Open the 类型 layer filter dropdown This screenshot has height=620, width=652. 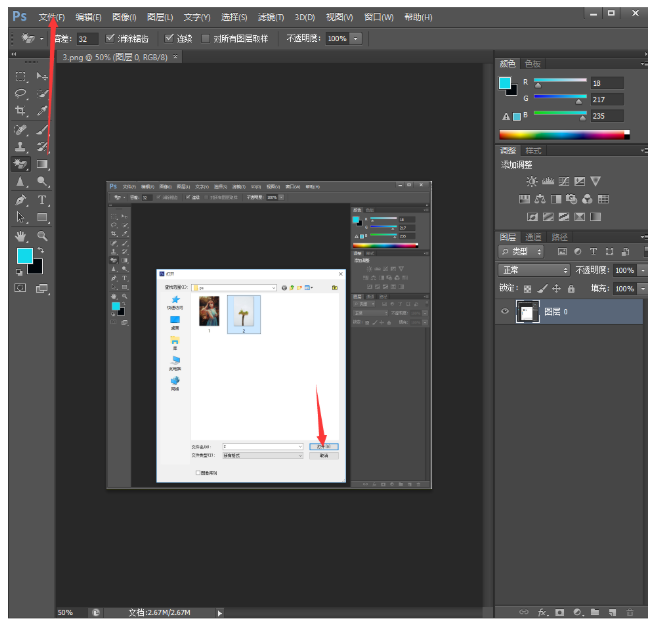click(523, 252)
